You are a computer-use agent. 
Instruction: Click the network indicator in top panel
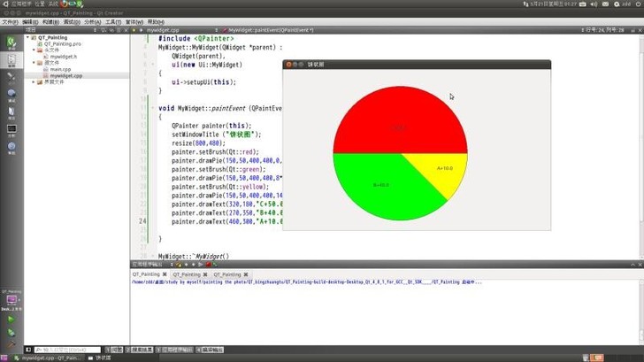tap(525, 4)
